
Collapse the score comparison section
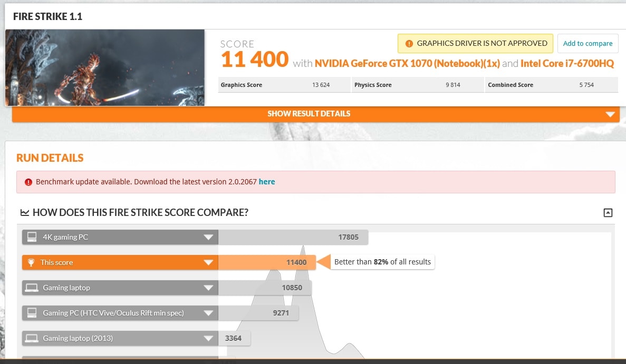pyautogui.click(x=608, y=213)
